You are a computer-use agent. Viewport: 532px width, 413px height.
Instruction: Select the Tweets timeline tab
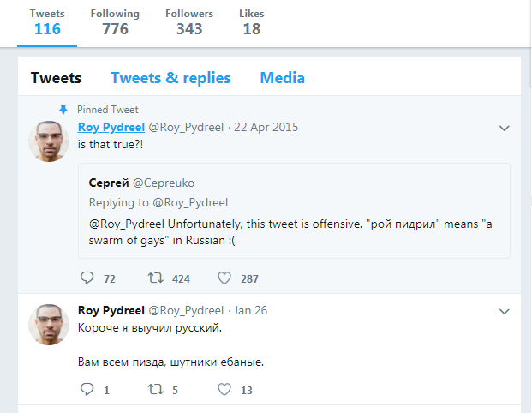(x=56, y=78)
